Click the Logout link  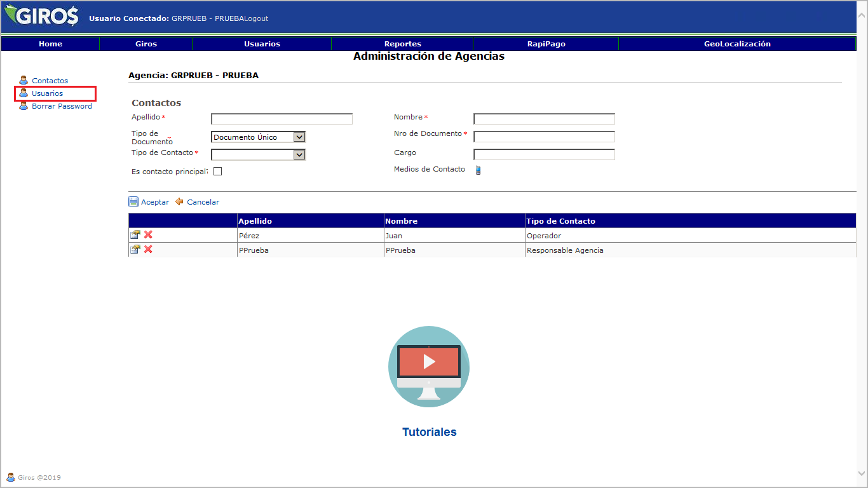point(257,18)
